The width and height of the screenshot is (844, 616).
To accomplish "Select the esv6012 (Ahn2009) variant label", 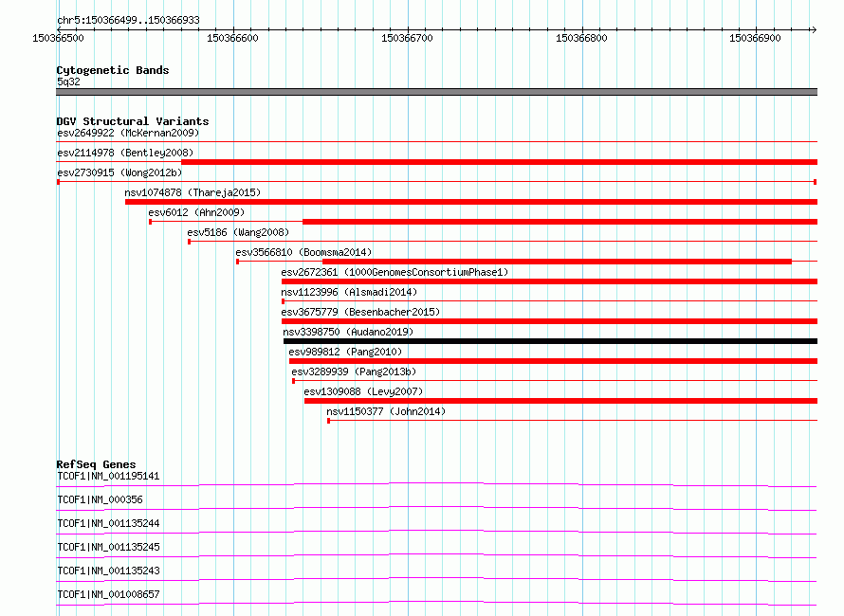I will tap(196, 212).
